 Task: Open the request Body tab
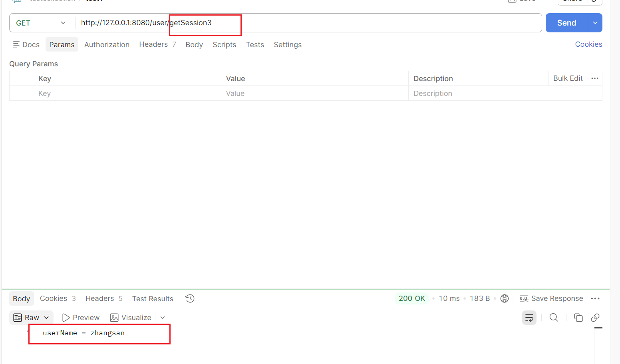pos(194,44)
